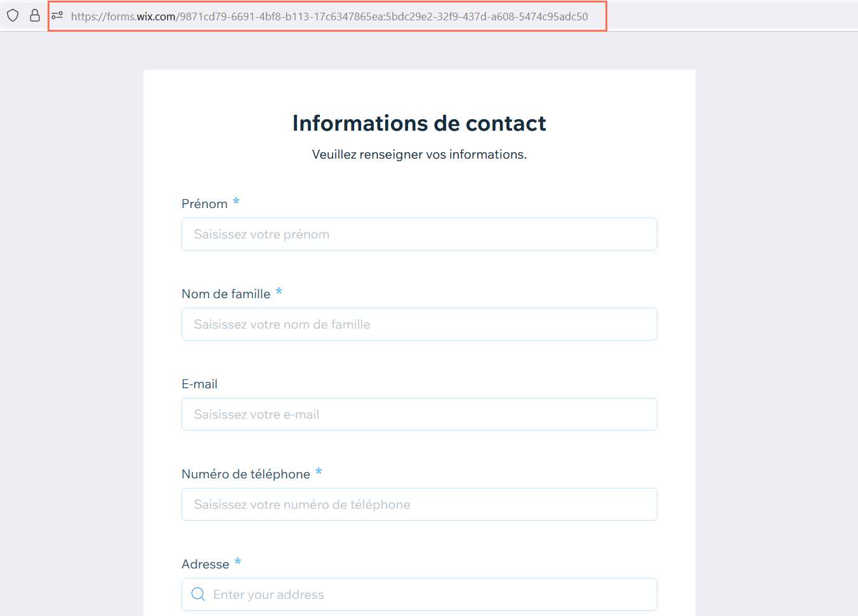Click the magnifier icon in address field

198,594
